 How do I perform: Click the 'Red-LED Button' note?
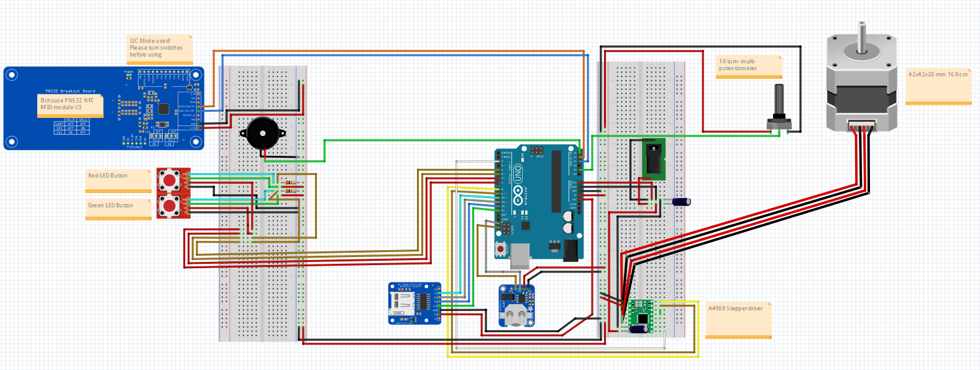(118, 181)
